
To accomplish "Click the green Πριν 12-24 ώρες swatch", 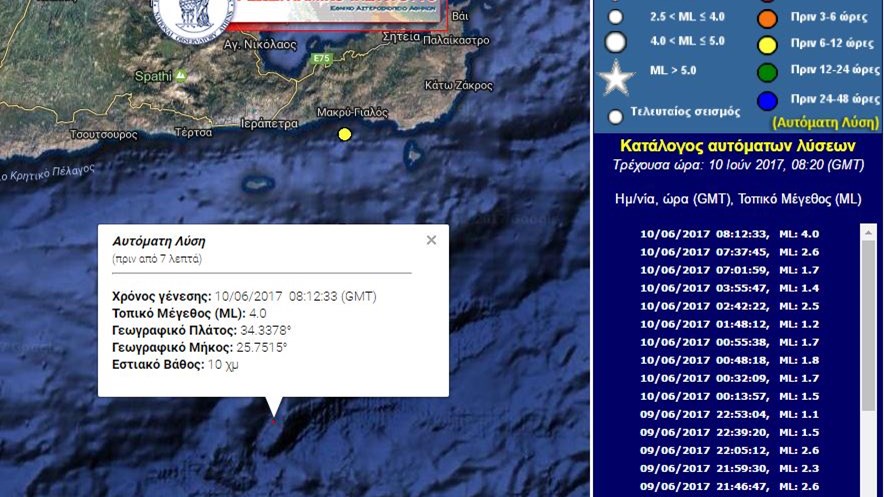I will click(767, 72).
